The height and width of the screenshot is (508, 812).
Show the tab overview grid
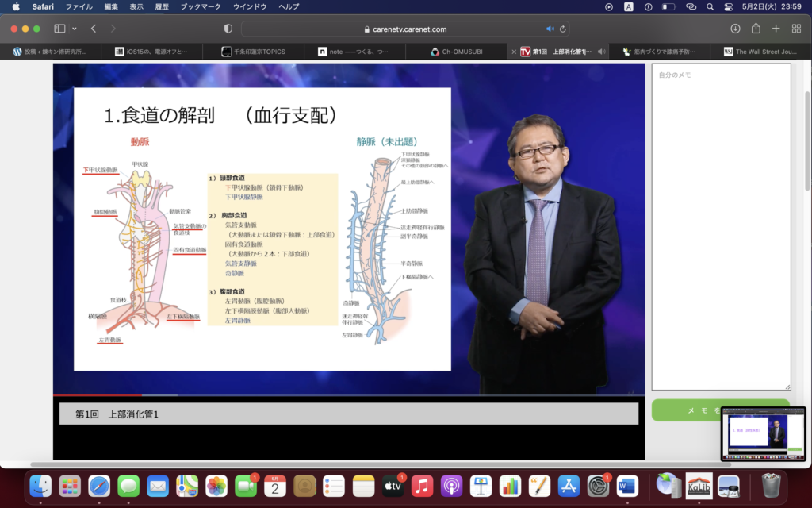(x=795, y=29)
